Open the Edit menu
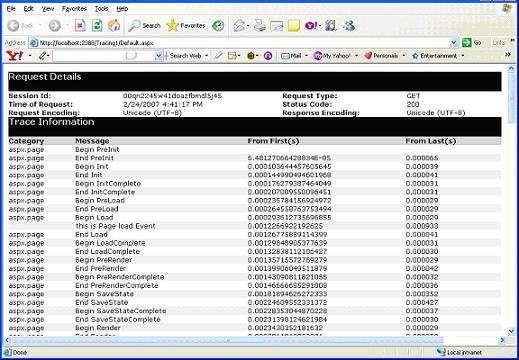The image size is (519, 360). click(28, 9)
